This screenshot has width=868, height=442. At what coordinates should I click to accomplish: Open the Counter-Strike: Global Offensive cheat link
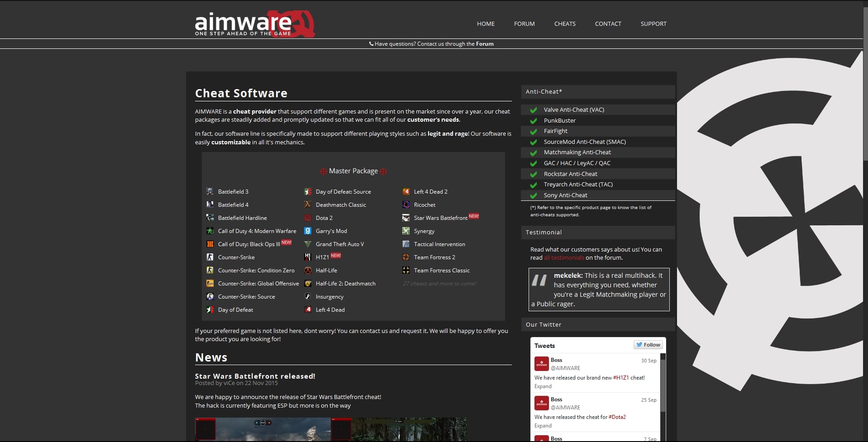[258, 284]
